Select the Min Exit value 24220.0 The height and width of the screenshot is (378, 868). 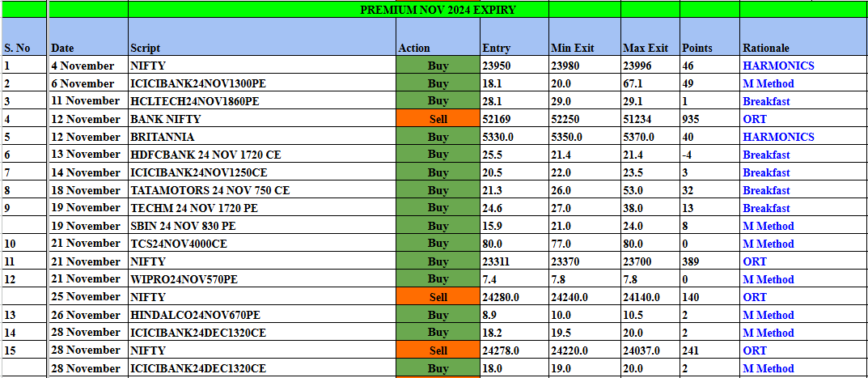570,350
